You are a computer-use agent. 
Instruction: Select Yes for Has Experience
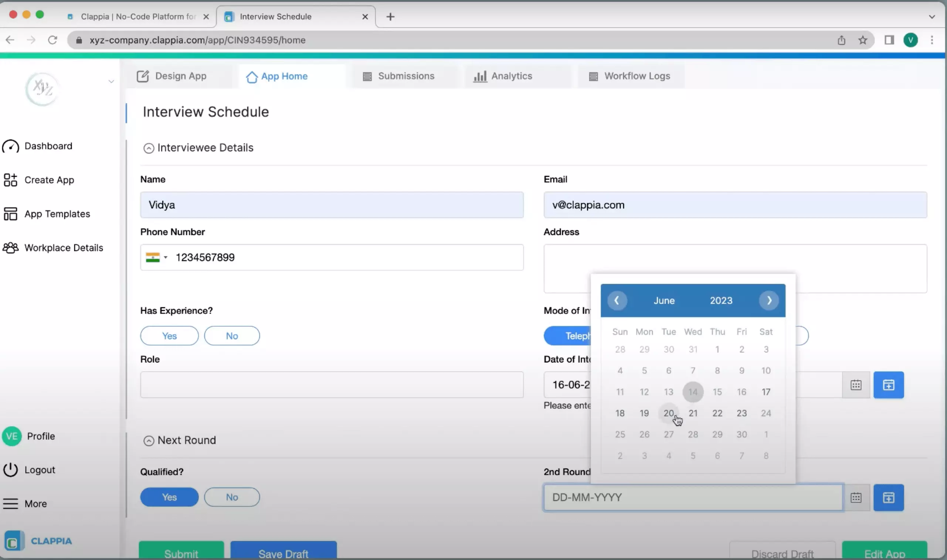(169, 335)
